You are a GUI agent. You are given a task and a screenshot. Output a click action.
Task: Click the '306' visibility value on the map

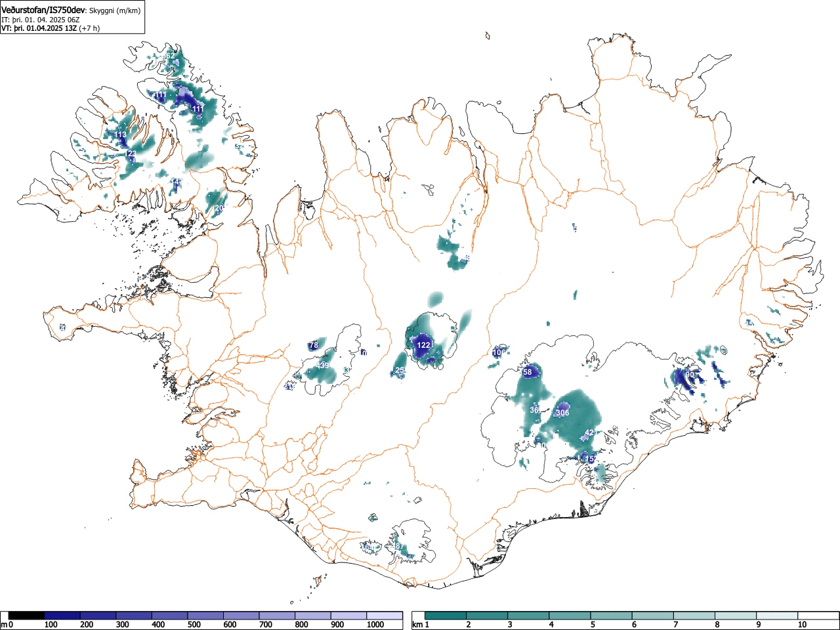(x=562, y=413)
